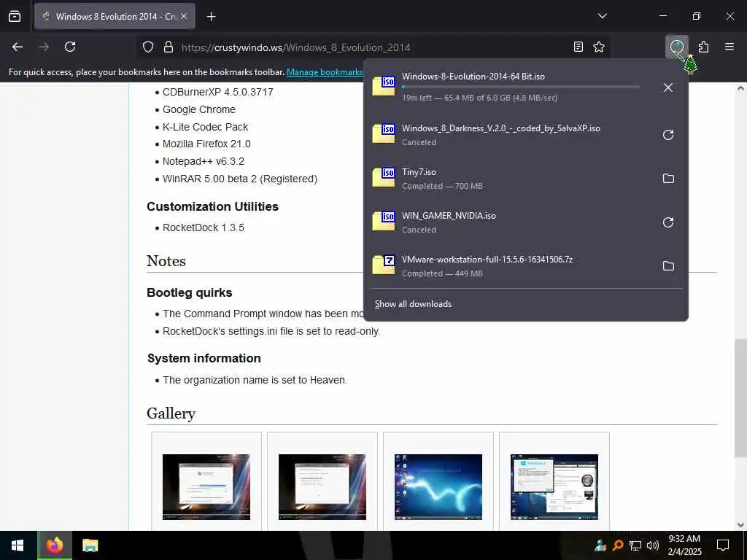Click the Notes section heading

166,261
